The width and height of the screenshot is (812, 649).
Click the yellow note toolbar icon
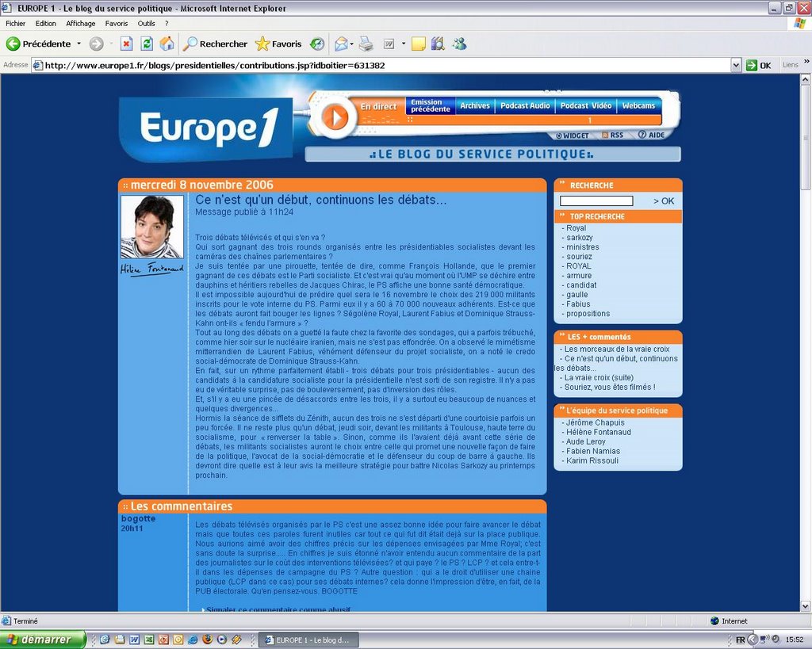point(419,44)
